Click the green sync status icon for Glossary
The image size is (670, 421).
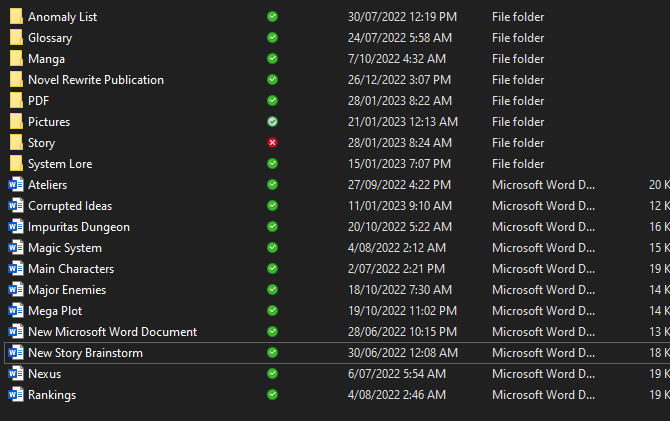[x=272, y=38]
